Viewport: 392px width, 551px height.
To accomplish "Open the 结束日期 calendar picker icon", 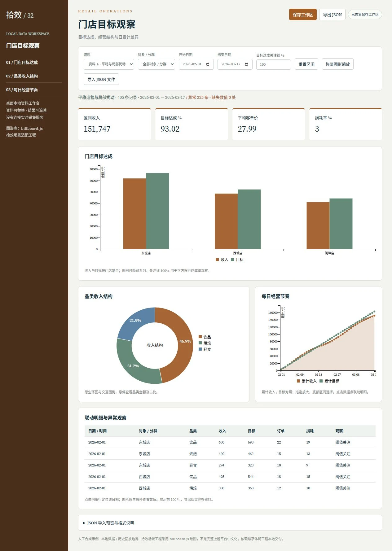I will click(247, 64).
